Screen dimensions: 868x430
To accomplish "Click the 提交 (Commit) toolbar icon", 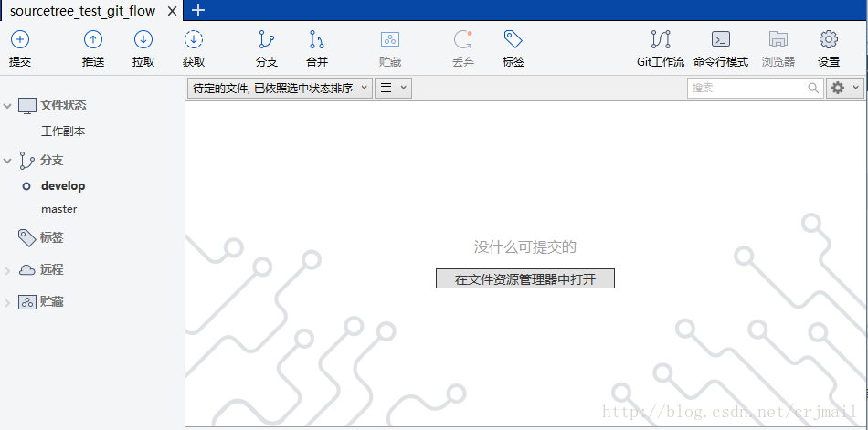I will 20,39.
